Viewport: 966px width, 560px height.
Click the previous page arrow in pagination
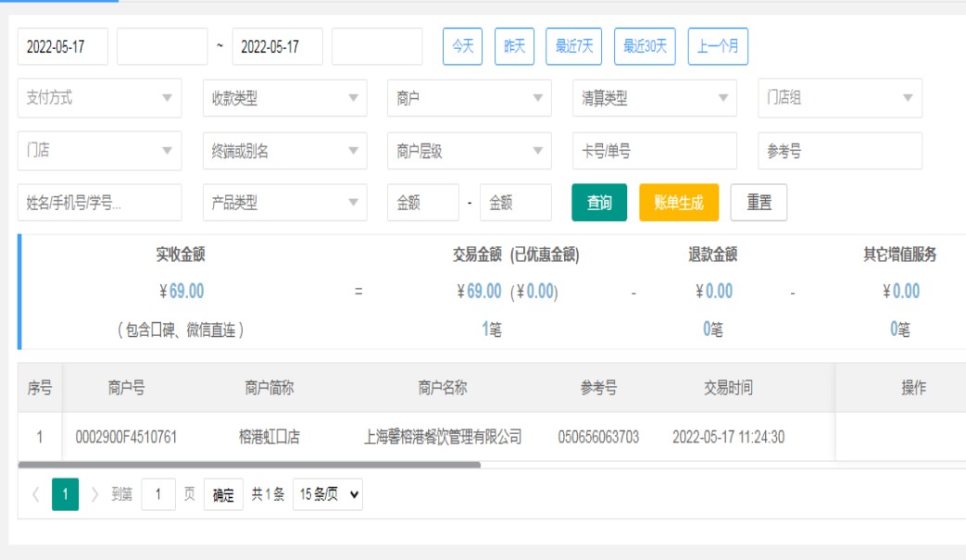[x=35, y=494]
